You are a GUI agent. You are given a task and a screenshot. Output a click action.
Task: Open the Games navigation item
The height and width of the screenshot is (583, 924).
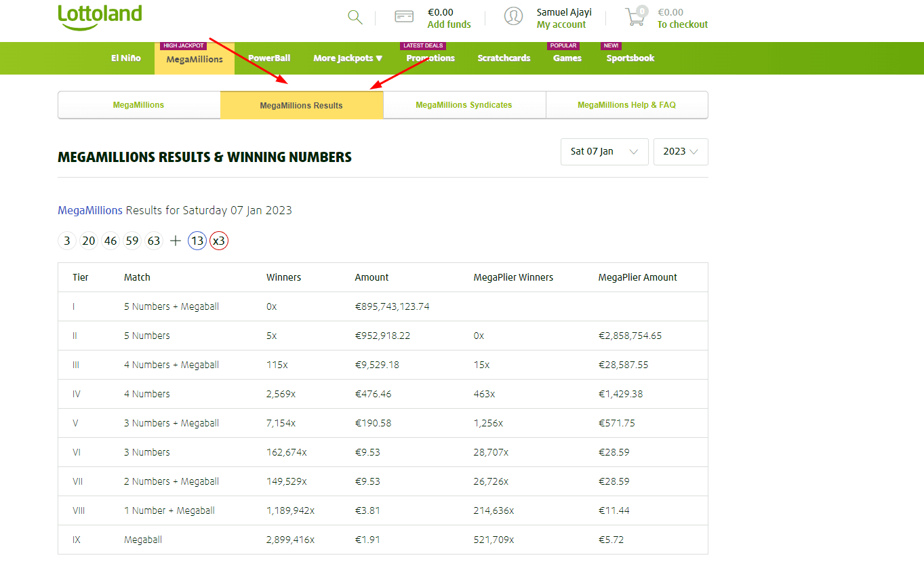(567, 58)
